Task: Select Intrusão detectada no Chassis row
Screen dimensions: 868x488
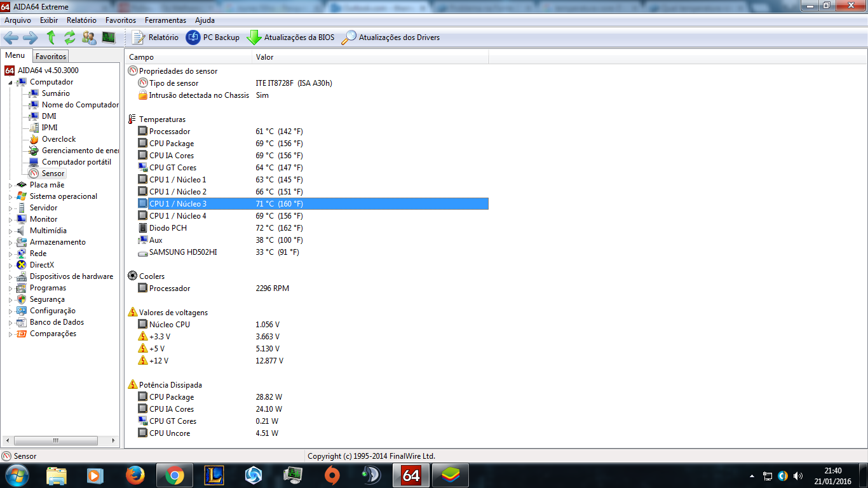Action: pyautogui.click(x=307, y=95)
